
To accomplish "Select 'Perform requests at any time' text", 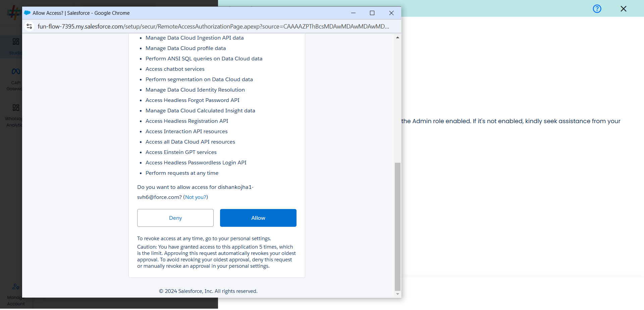I will point(182,173).
